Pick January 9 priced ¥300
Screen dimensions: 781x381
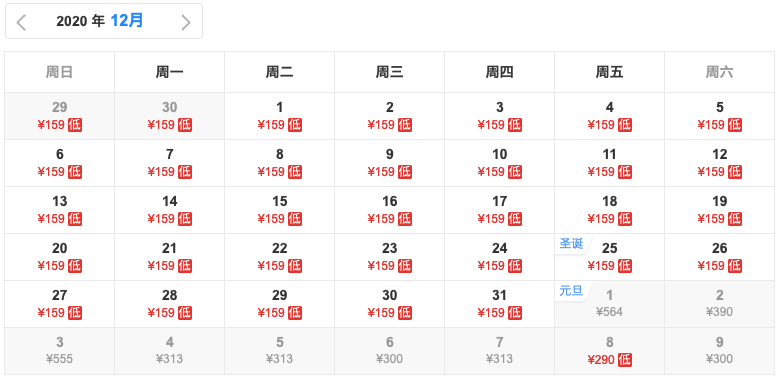pos(720,351)
